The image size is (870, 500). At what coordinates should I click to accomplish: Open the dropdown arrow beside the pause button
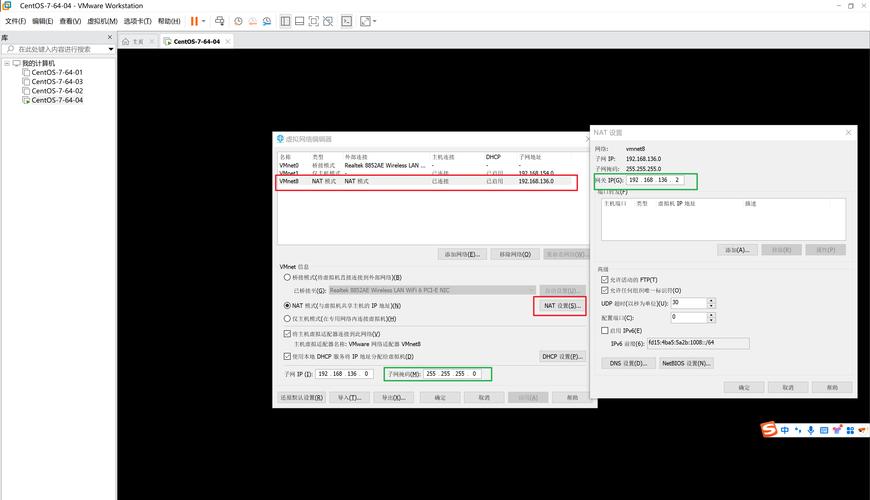203,21
